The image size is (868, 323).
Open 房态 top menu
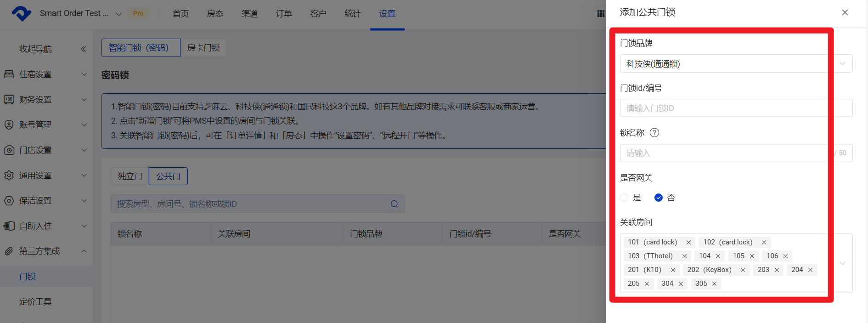click(x=215, y=14)
